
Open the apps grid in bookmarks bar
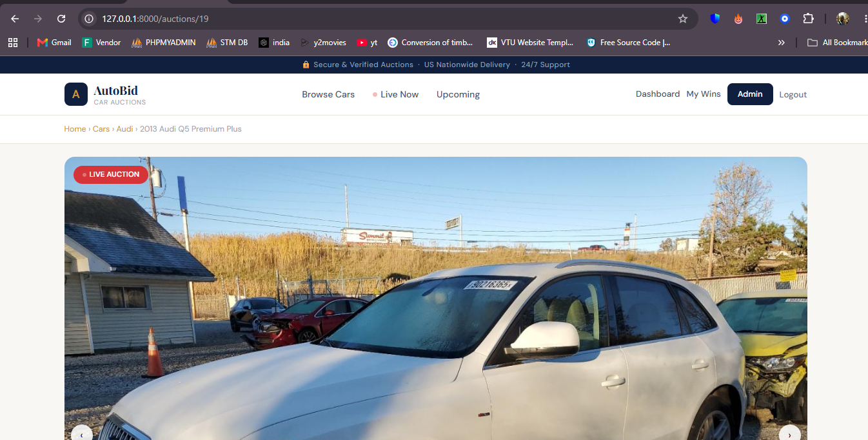(12, 43)
